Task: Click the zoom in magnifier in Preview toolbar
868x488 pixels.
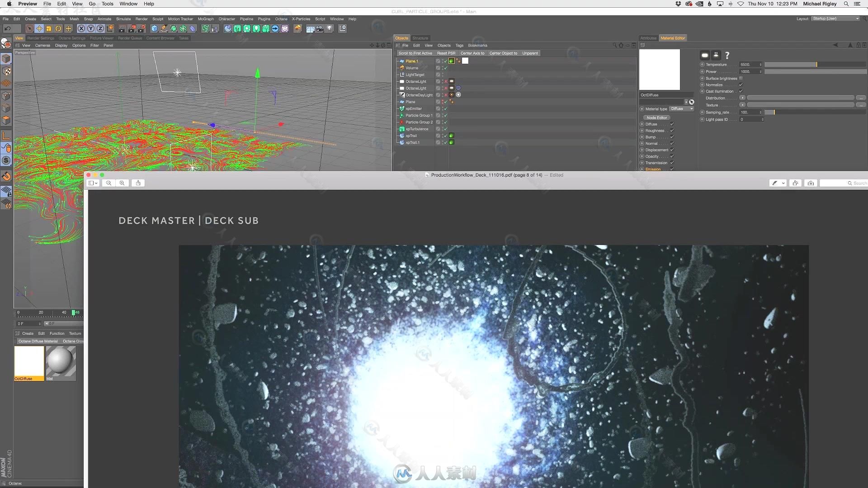Action: click(x=122, y=183)
